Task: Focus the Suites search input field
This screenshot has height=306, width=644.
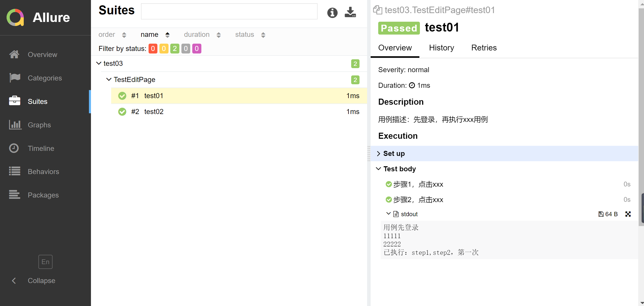Action: [x=229, y=11]
